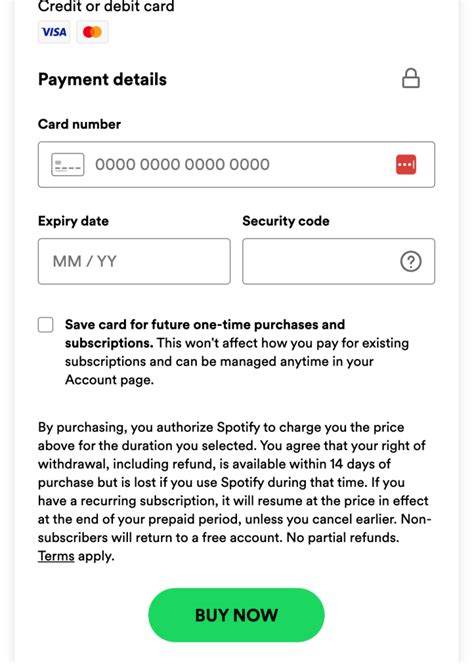Viewport: 474px width, 664px height.
Task: Focus the card number input field
Action: click(236, 164)
